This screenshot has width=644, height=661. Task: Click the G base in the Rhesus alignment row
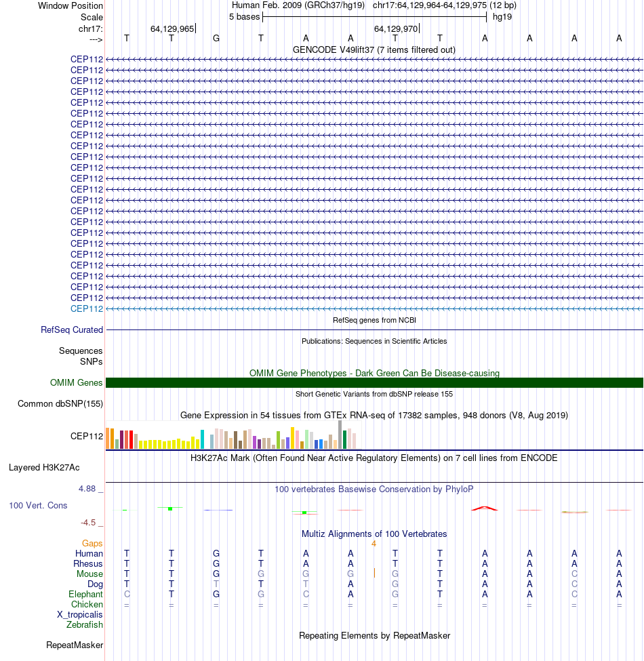tap(216, 563)
